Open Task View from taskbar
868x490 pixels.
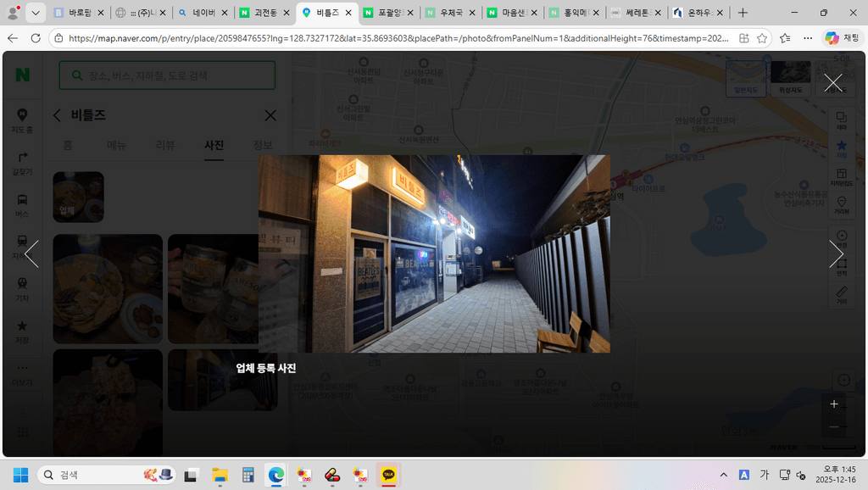(191, 475)
